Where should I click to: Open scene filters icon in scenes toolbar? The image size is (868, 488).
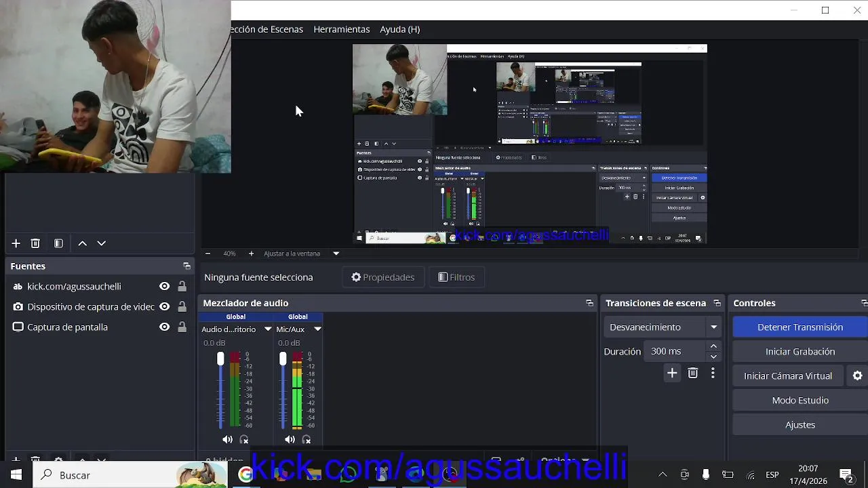58,243
